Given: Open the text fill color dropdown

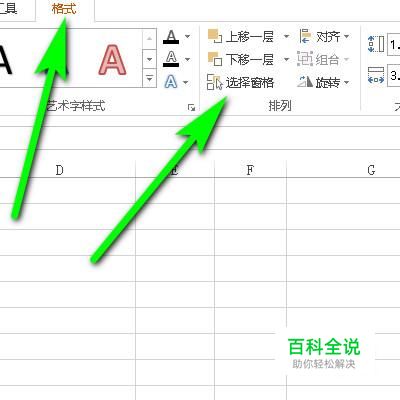Looking at the screenshot, I should coord(187,37).
